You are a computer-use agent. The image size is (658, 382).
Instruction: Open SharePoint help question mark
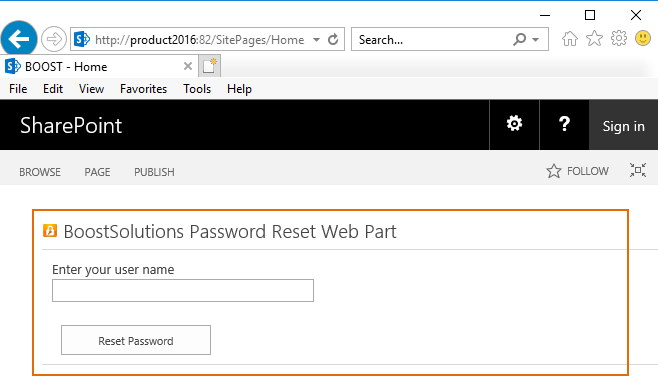(x=564, y=124)
